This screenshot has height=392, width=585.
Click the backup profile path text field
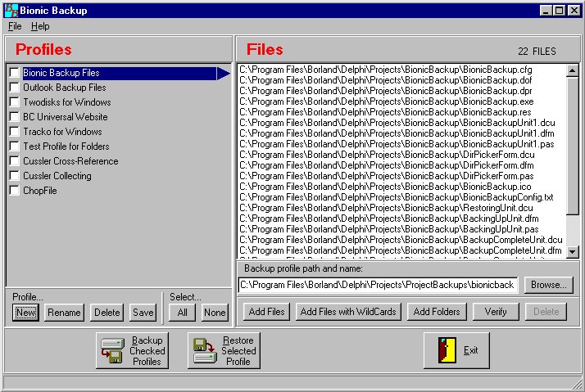(x=379, y=285)
